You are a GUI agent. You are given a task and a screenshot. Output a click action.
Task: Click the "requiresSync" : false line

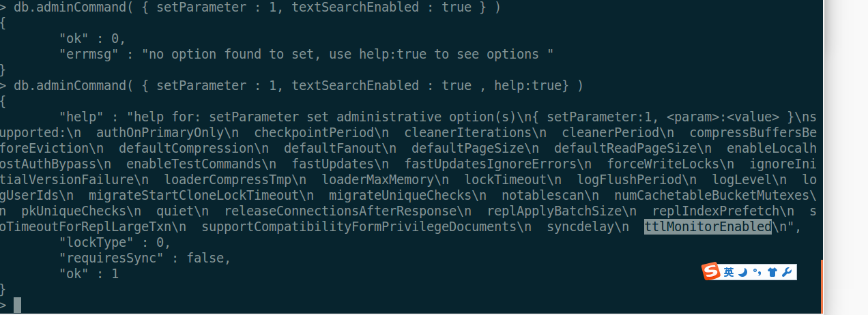pyautogui.click(x=145, y=258)
